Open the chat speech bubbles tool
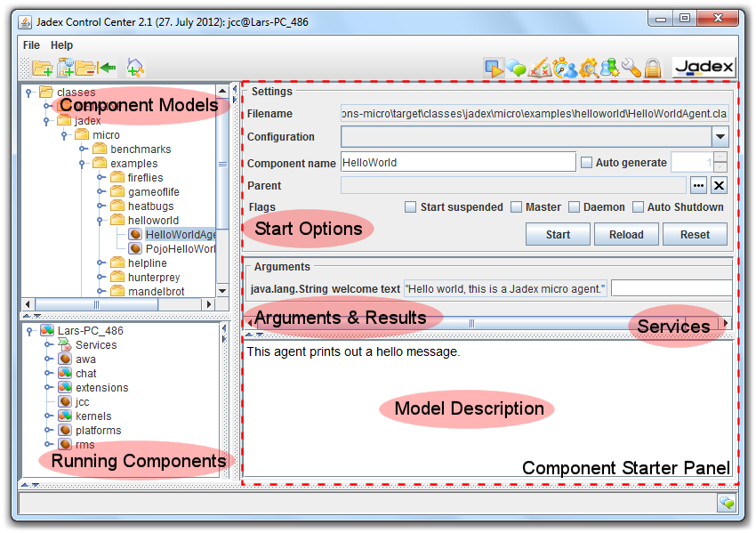 (517, 68)
